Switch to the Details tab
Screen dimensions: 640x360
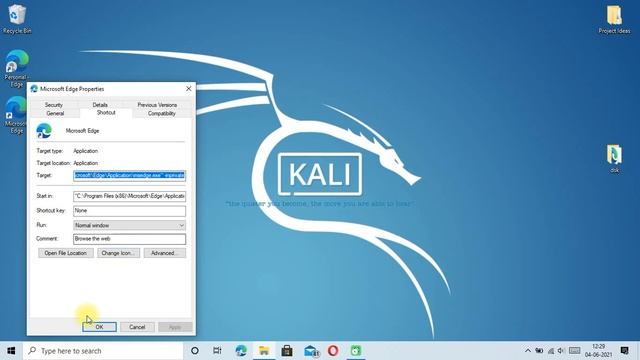tap(100, 104)
